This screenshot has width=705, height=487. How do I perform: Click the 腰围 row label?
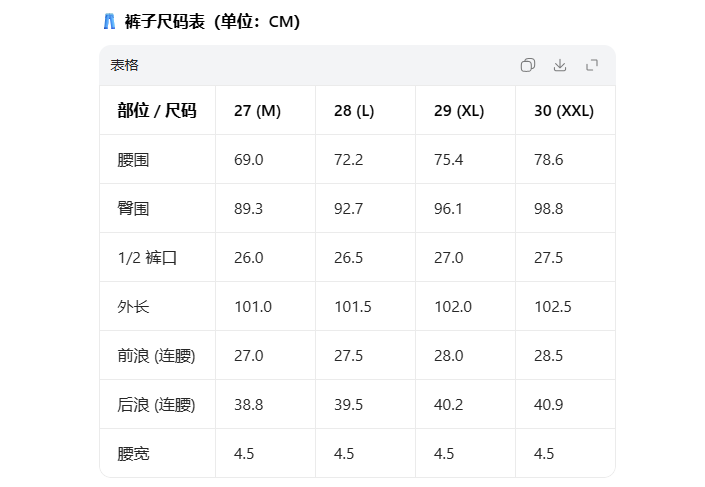pos(133,160)
